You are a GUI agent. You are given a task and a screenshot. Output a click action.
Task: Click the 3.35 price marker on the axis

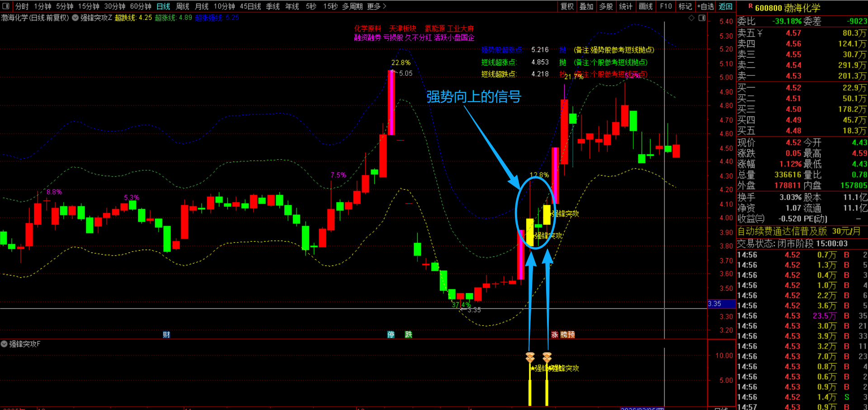[x=721, y=304]
